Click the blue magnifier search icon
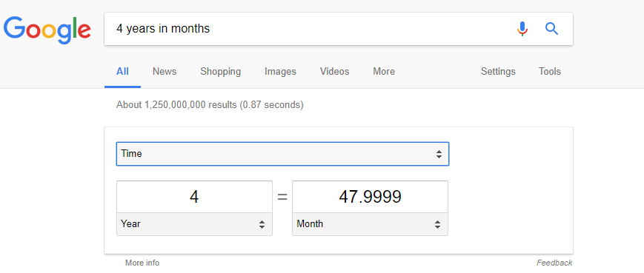The image size is (644, 273). point(551,29)
